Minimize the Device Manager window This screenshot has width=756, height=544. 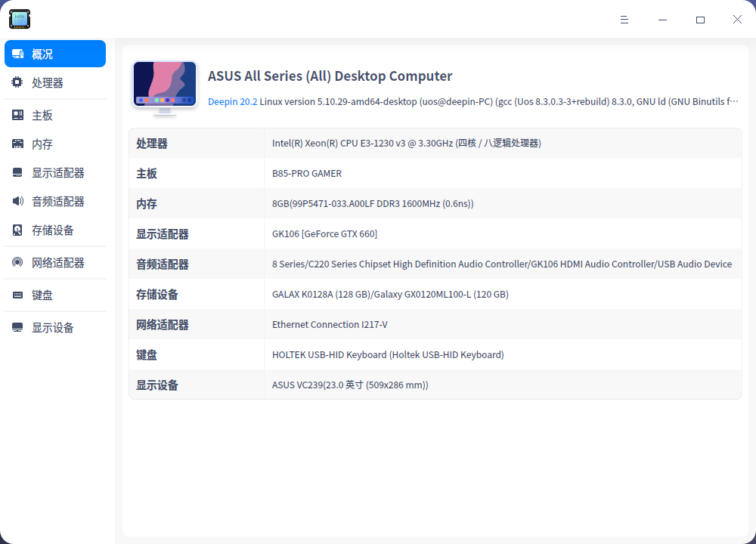tap(662, 20)
